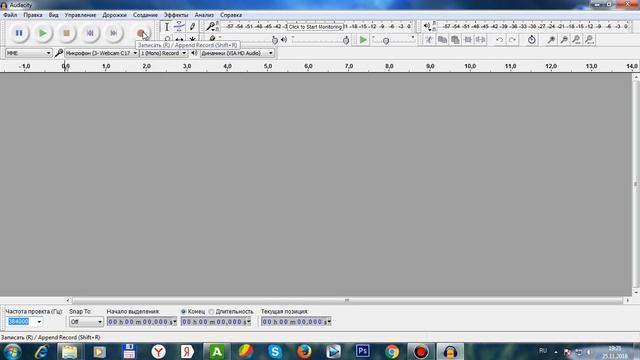Open the Snap To dropdown
Screen dimensions: 640x360
pos(86,322)
